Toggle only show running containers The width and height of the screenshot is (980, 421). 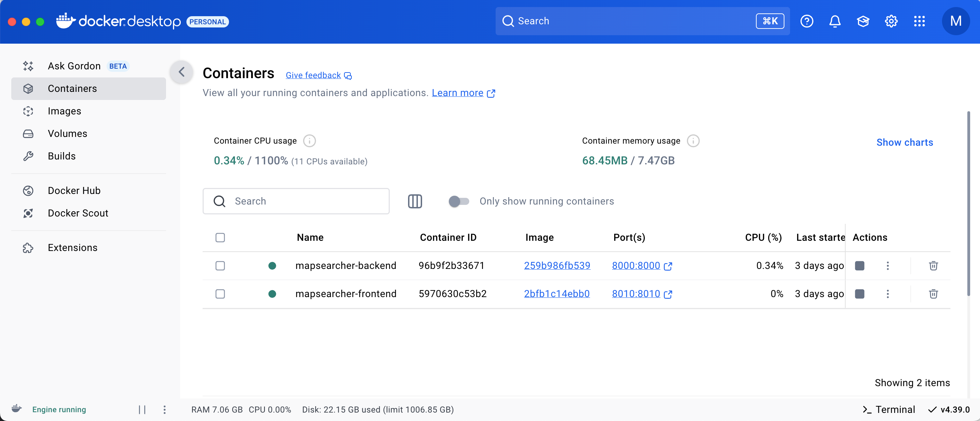[458, 201]
